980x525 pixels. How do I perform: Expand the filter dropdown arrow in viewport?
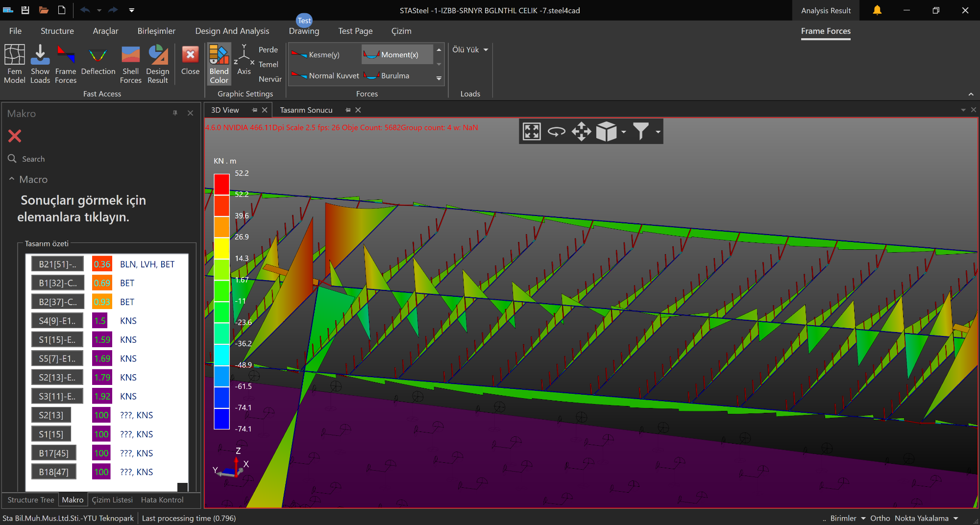pos(658,132)
